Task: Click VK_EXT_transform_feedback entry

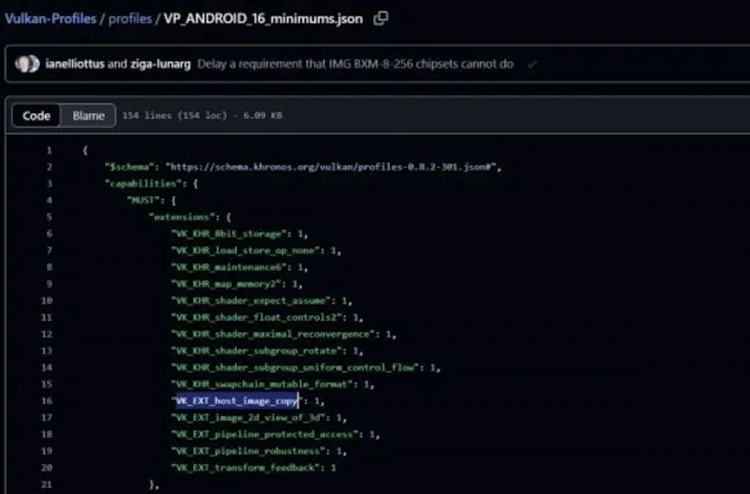Action: point(248,468)
